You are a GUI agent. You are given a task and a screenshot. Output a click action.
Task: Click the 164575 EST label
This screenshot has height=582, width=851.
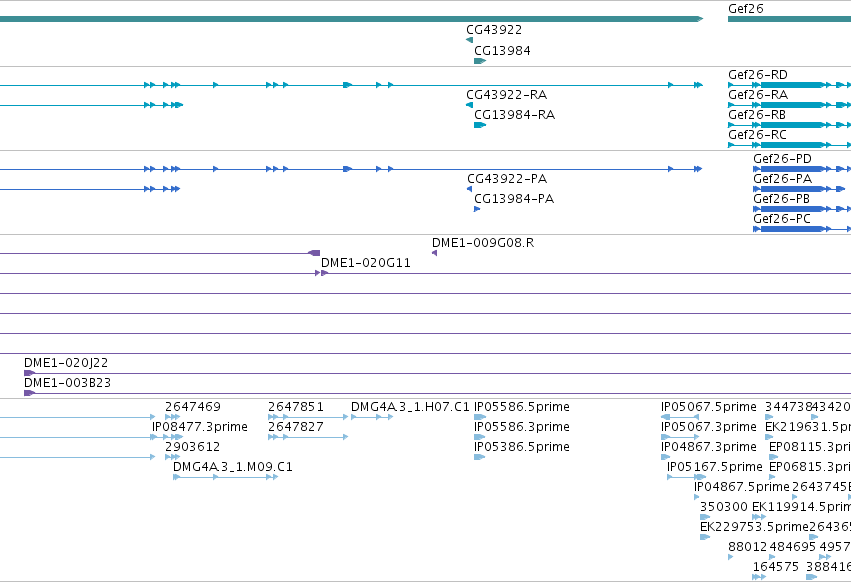(776, 567)
